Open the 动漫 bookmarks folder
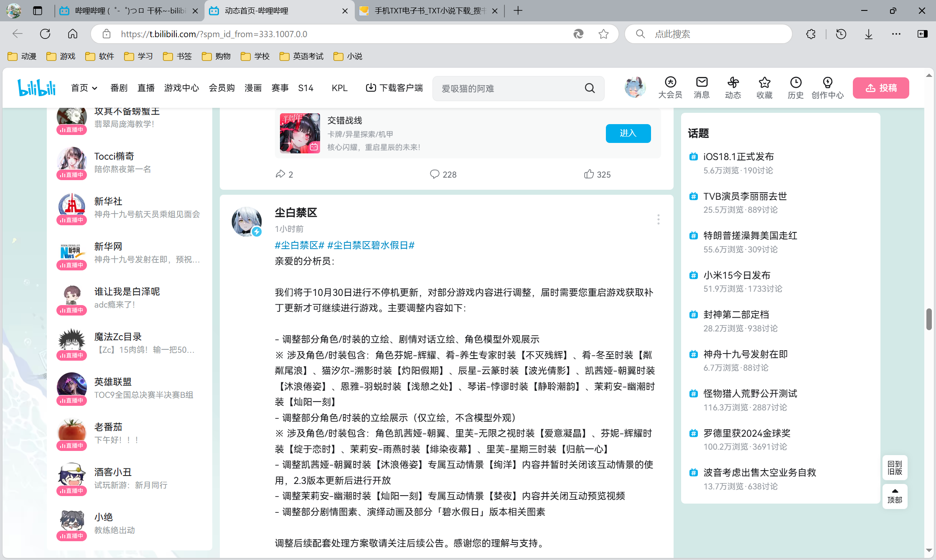This screenshot has height=560, width=936. click(22, 56)
